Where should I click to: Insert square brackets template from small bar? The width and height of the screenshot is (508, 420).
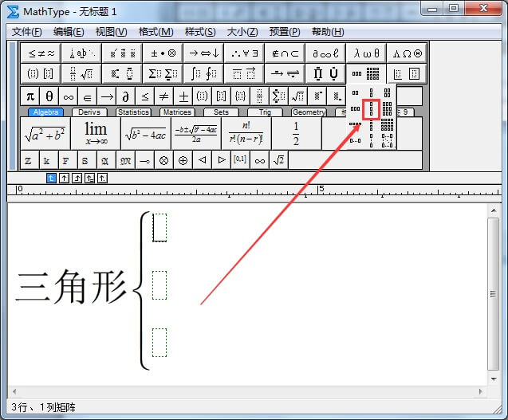[x=221, y=96]
